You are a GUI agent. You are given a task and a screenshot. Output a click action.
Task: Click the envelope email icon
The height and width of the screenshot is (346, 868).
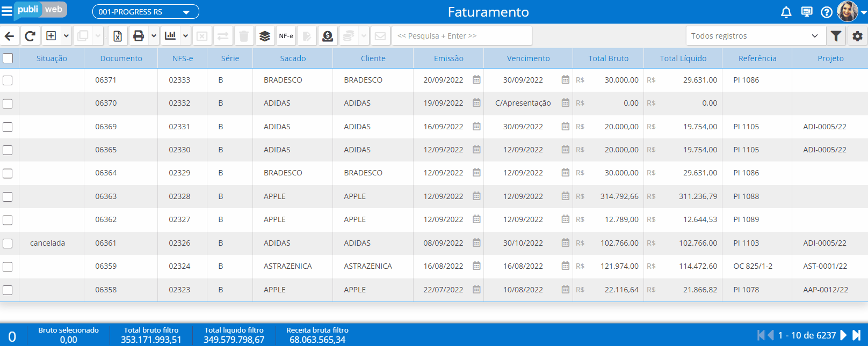380,36
